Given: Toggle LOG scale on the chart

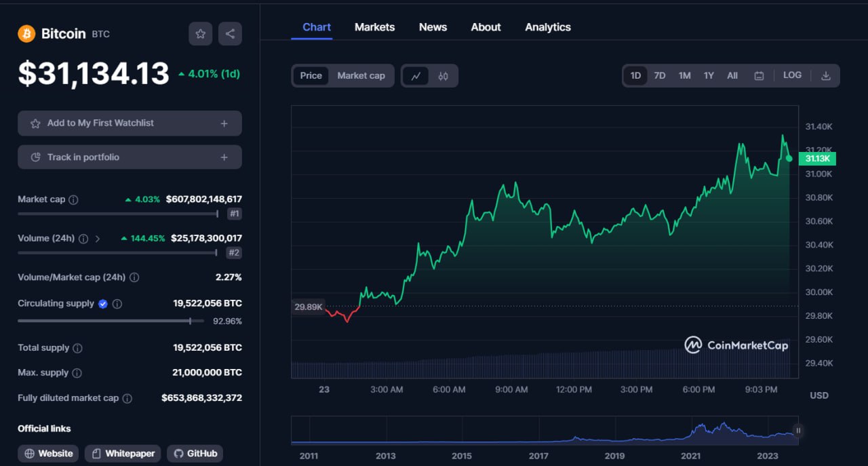Looking at the screenshot, I should tap(792, 75).
